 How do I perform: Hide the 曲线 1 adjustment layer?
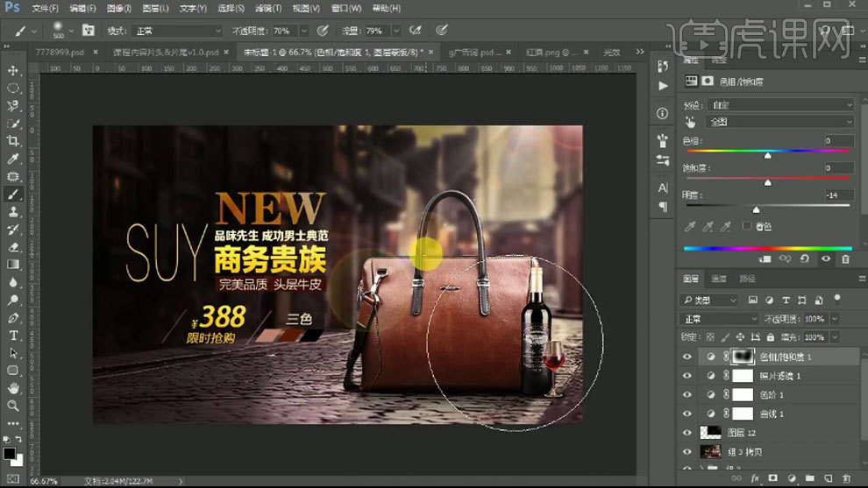(687, 414)
